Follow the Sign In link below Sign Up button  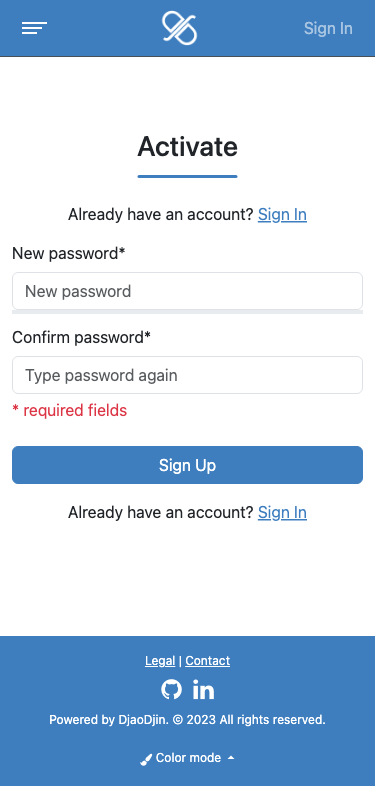[282, 512]
